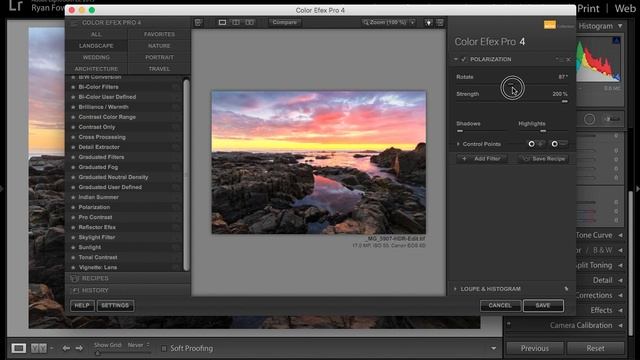The width and height of the screenshot is (640, 360).
Task: Select side-by-side preview view mode
Action: [x=249, y=22]
